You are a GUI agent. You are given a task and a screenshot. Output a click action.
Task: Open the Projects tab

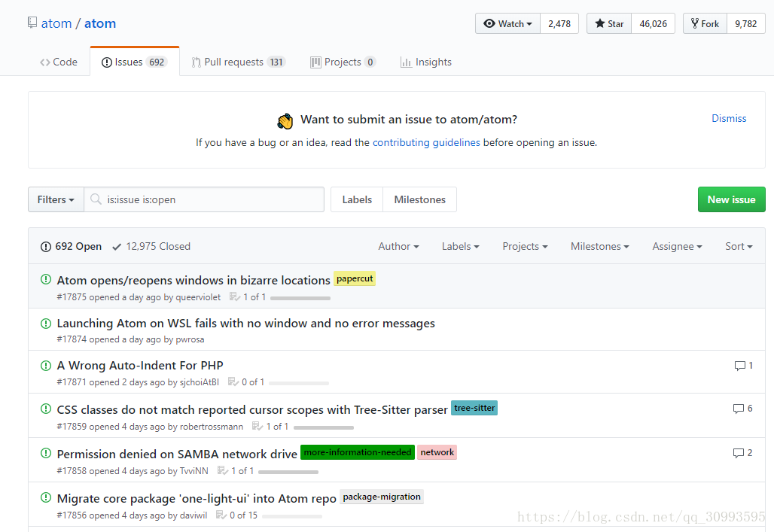coord(343,62)
